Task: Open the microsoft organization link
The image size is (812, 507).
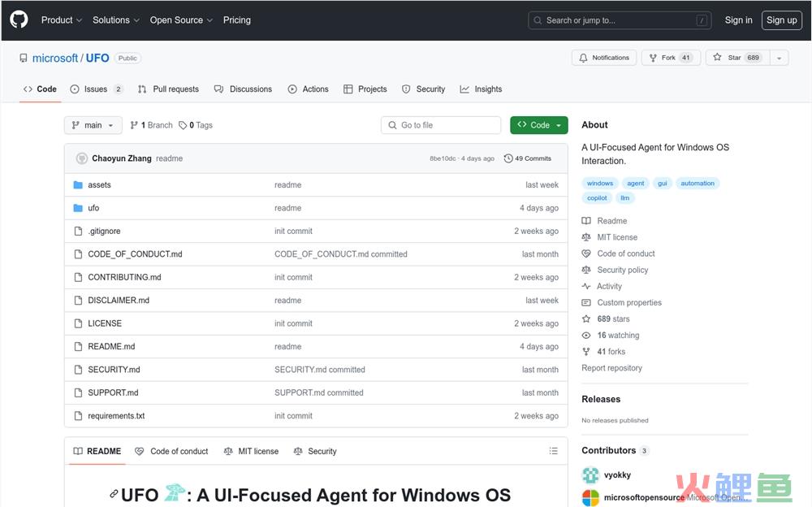Action: pos(55,58)
